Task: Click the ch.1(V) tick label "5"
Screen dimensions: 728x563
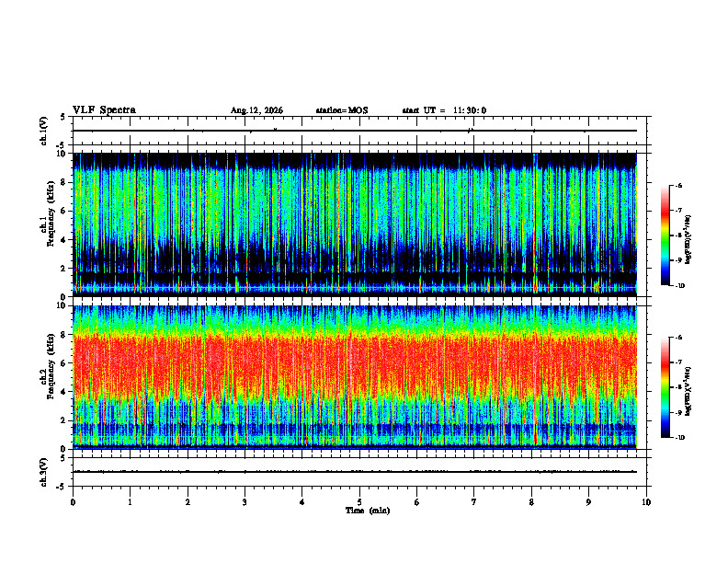Action: pos(63,117)
